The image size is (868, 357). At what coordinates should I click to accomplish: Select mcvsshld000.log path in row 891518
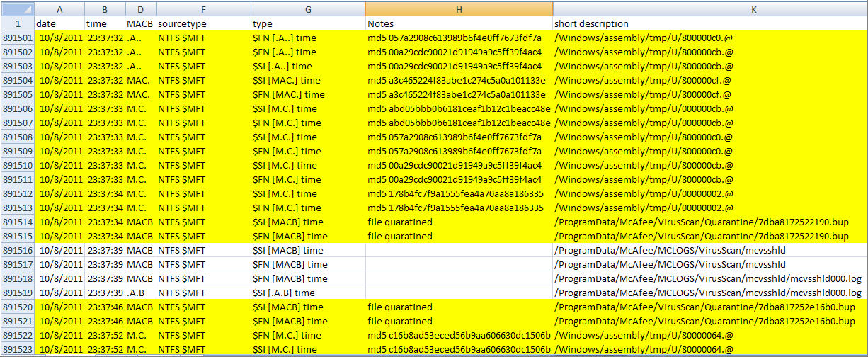[x=709, y=278]
